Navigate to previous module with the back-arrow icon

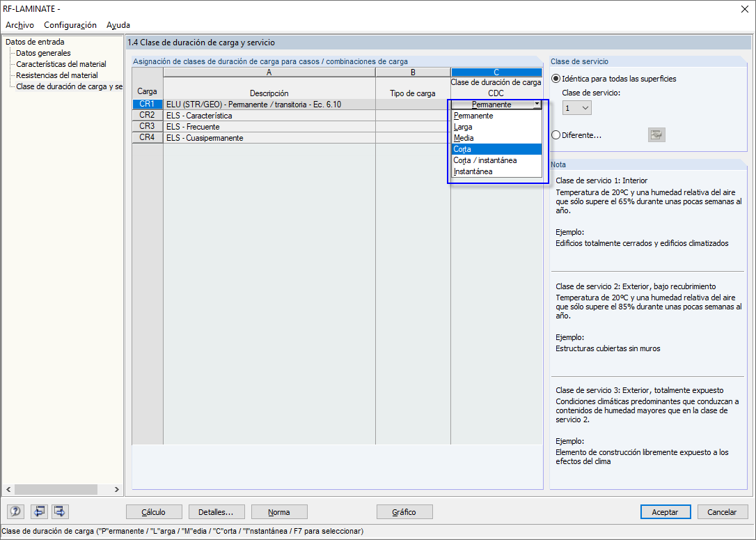pos(40,511)
